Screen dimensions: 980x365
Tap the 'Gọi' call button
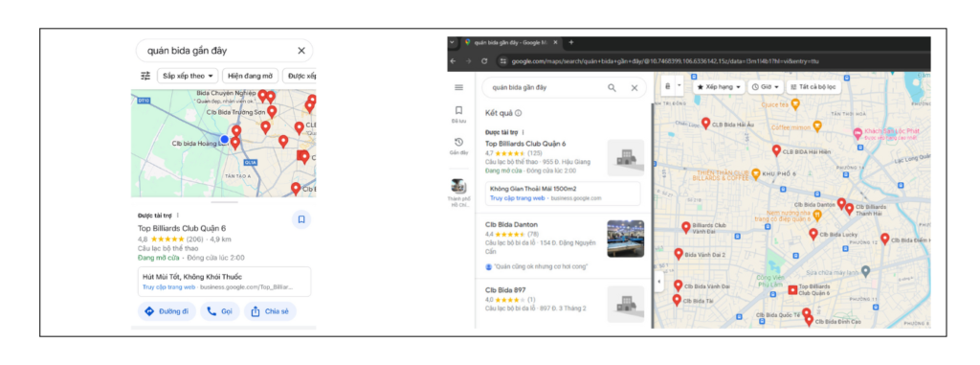219,311
